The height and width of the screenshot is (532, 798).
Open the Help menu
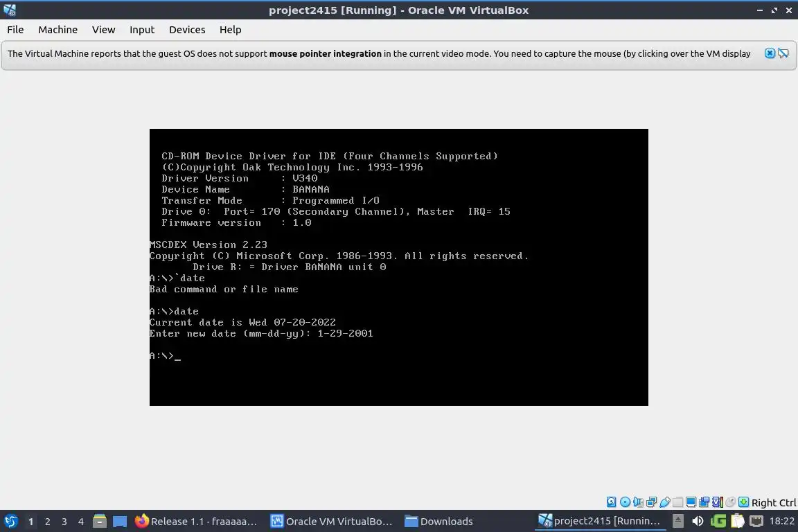click(x=230, y=30)
